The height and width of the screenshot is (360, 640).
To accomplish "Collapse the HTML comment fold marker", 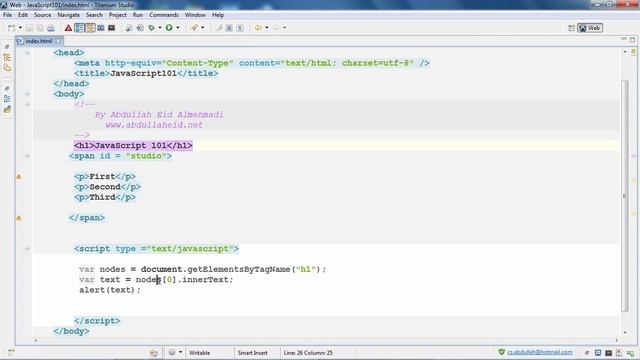I will (27, 104).
